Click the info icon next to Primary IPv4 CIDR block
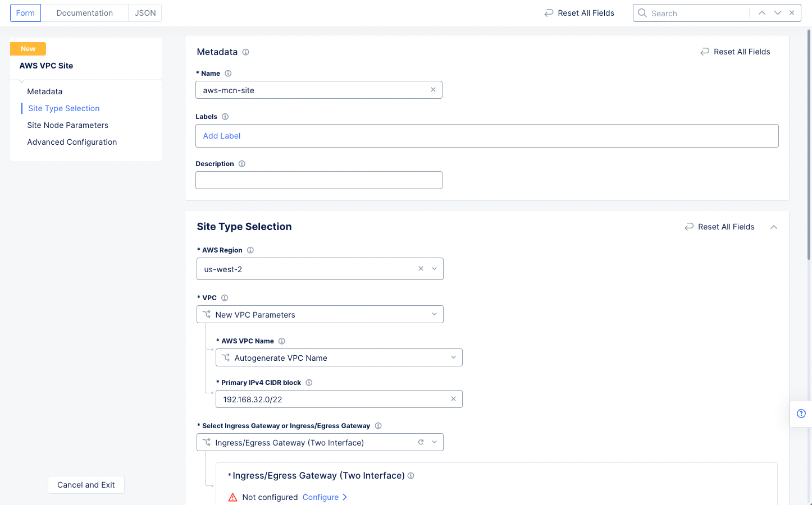The height and width of the screenshot is (505, 812). (309, 382)
